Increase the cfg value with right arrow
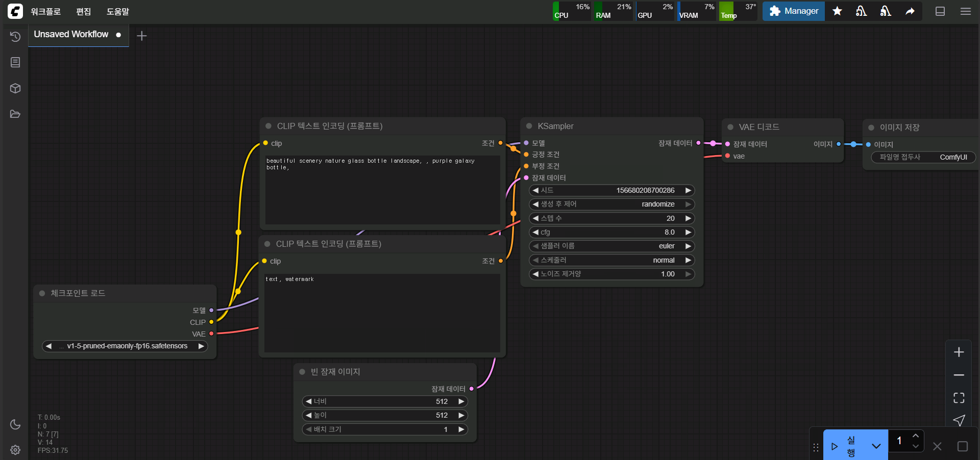Image resolution: width=980 pixels, height=460 pixels. click(688, 233)
